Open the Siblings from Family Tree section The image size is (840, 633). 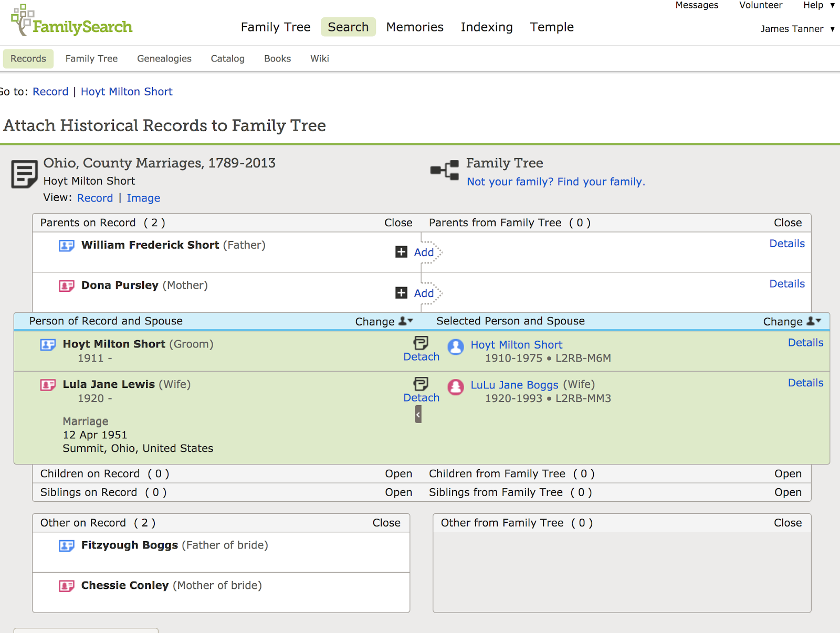click(x=788, y=492)
